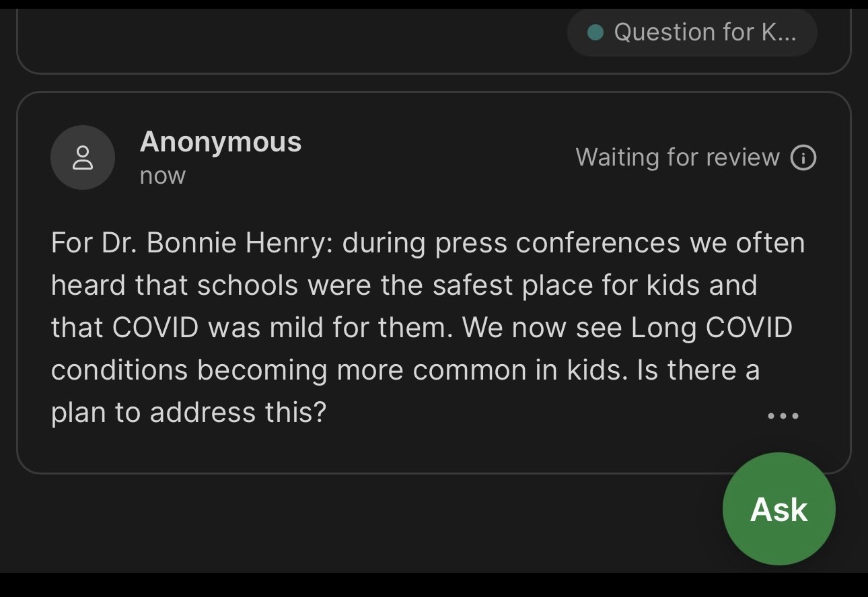Click the "Long COVID" phrase in the question

[x=711, y=328]
